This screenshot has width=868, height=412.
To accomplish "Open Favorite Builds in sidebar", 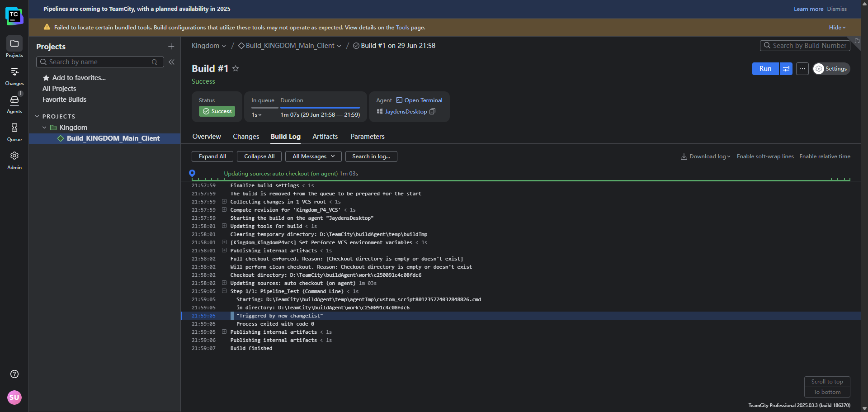I will pyautogui.click(x=64, y=99).
